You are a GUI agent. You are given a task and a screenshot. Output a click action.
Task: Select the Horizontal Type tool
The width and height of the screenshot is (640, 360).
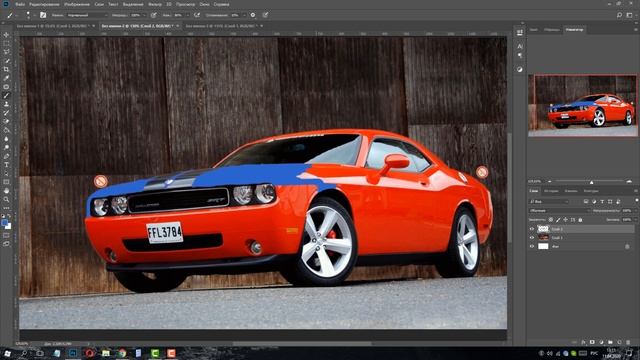(x=6, y=165)
